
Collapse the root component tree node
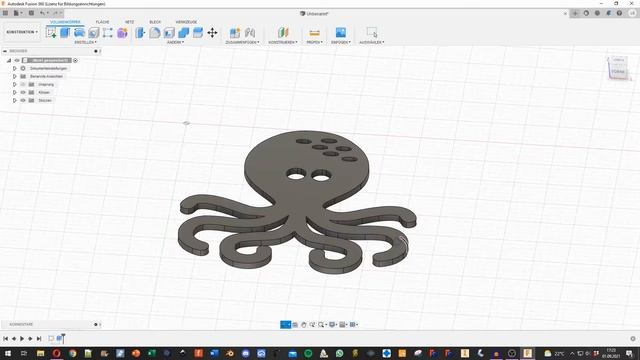click(9, 60)
